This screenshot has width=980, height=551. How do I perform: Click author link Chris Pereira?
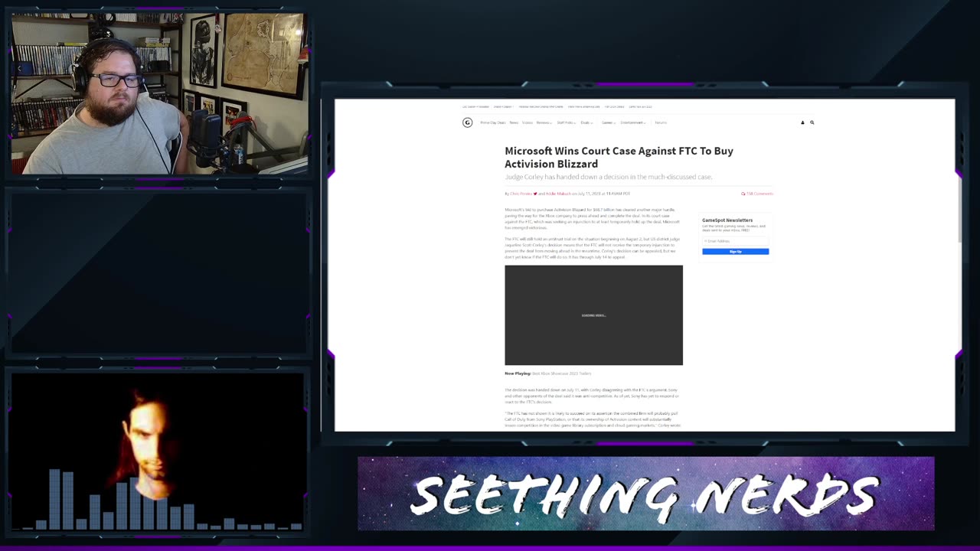pyautogui.click(x=521, y=194)
